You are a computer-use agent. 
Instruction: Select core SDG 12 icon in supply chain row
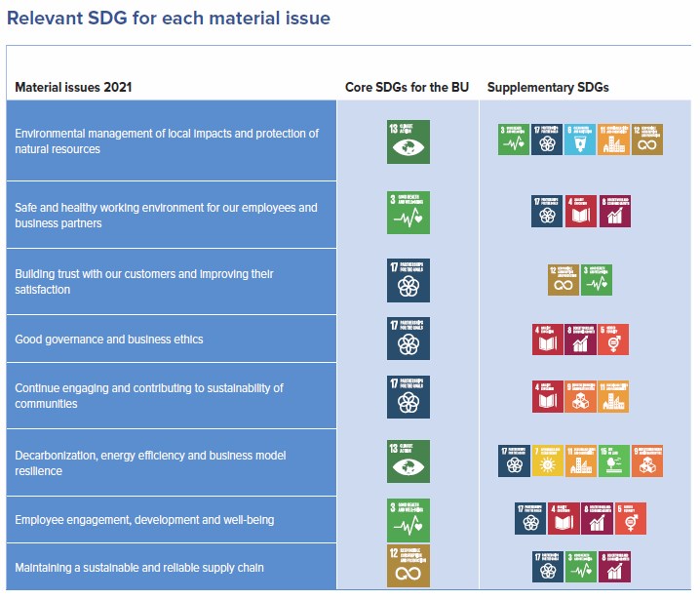point(408,565)
